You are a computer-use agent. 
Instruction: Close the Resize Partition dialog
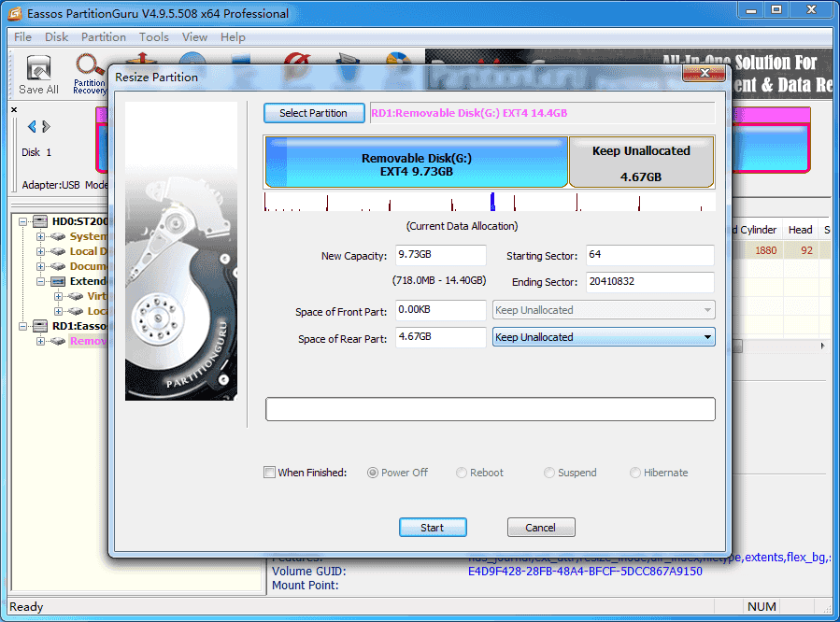[x=705, y=73]
